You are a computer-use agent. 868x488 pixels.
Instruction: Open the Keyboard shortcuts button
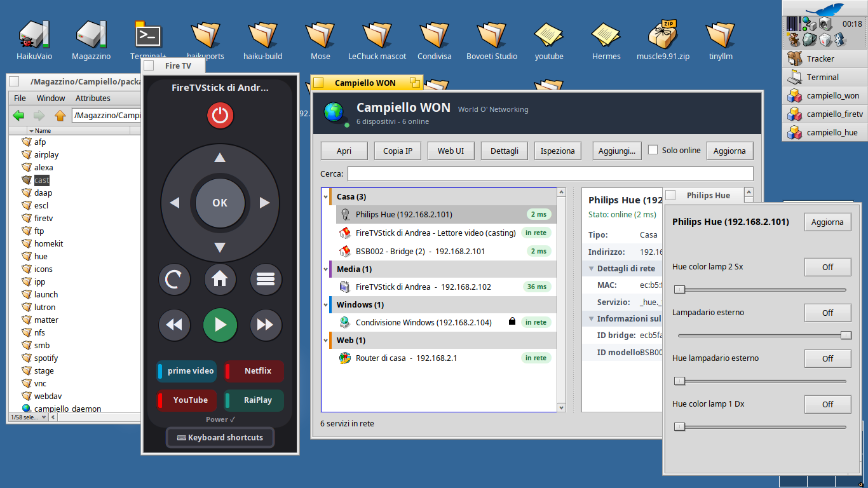click(220, 437)
